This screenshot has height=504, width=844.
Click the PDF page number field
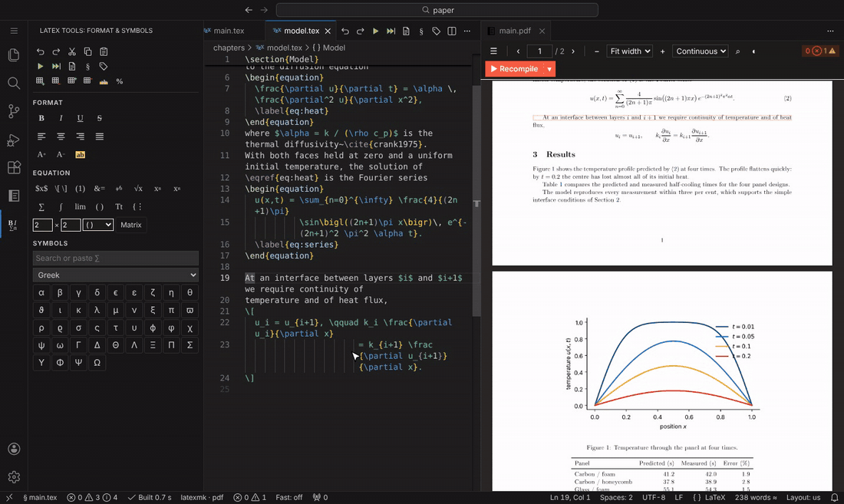click(539, 51)
